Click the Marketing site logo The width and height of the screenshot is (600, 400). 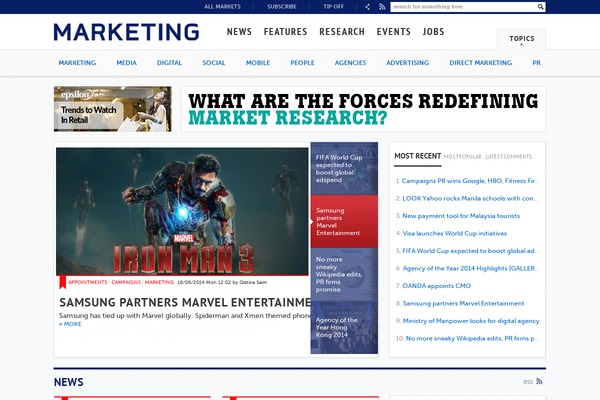(x=126, y=32)
